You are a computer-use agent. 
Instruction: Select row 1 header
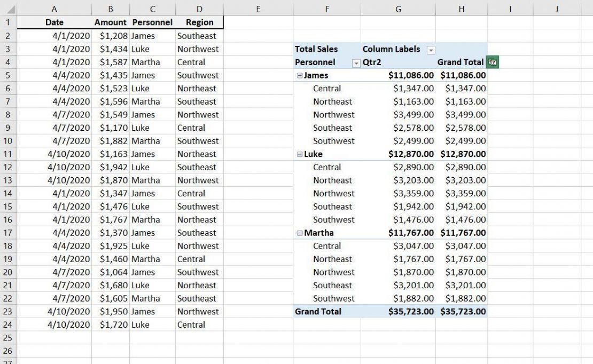[7, 22]
